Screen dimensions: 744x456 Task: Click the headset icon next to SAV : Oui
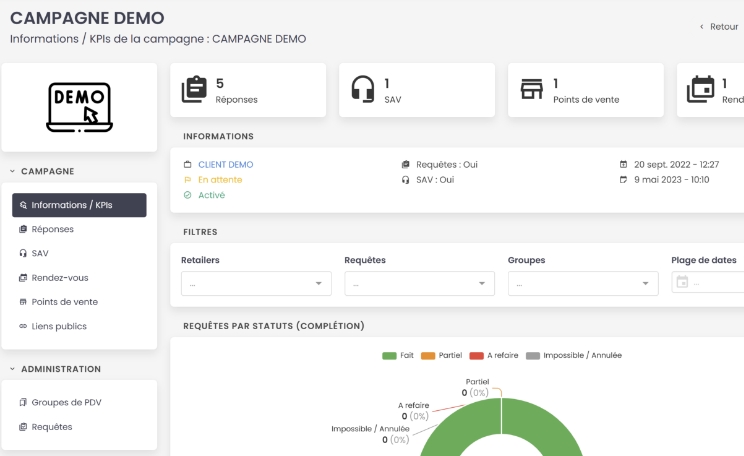405,180
